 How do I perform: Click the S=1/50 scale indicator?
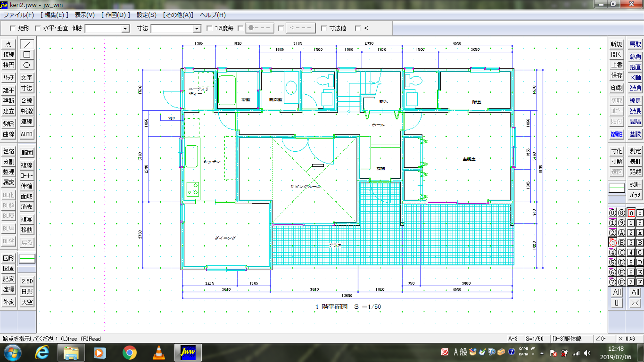pos(534,339)
